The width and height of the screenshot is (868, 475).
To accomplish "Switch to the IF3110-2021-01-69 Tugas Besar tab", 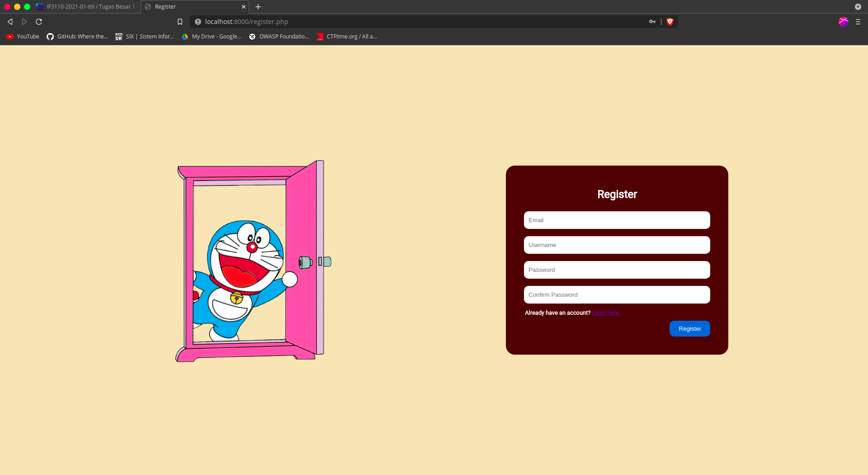I will (x=86, y=7).
